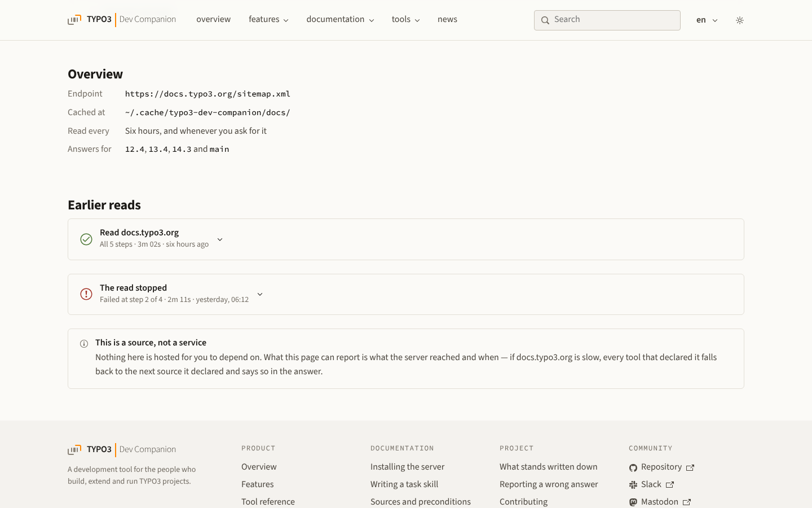Open What stands written down link

[x=548, y=467]
